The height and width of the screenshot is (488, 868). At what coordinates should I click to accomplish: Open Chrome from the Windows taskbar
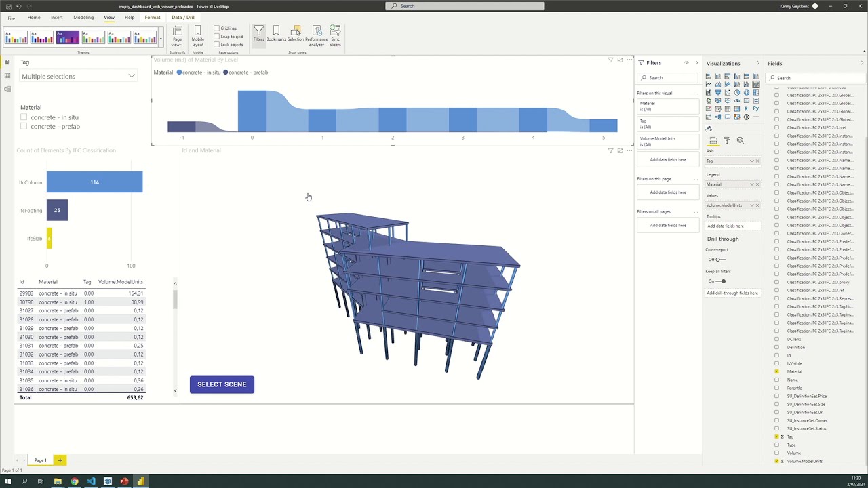(x=75, y=481)
